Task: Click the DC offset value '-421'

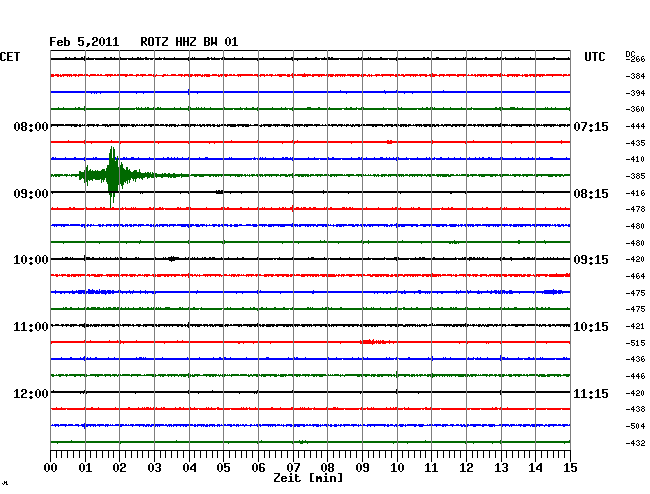Action: (x=635, y=326)
